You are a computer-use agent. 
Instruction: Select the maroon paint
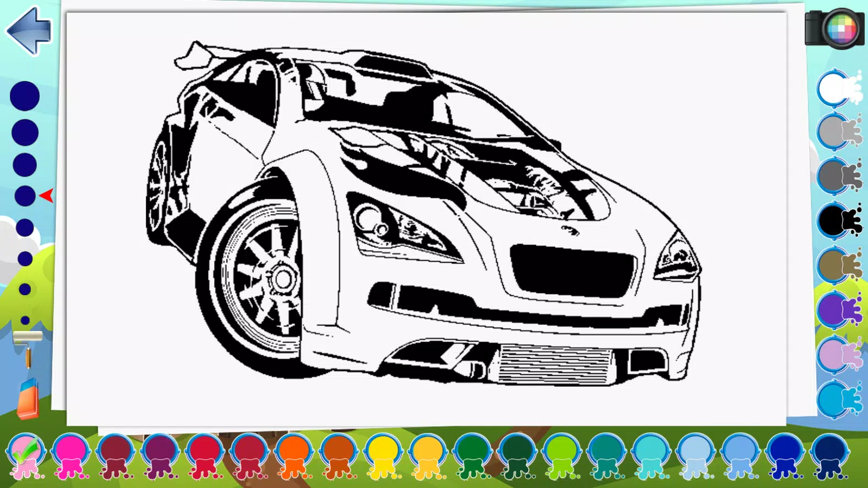(115, 456)
